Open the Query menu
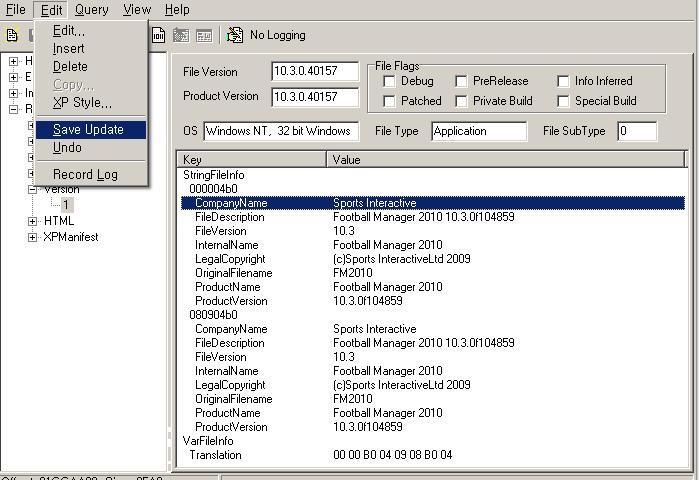The height and width of the screenshot is (480, 699). point(91,9)
